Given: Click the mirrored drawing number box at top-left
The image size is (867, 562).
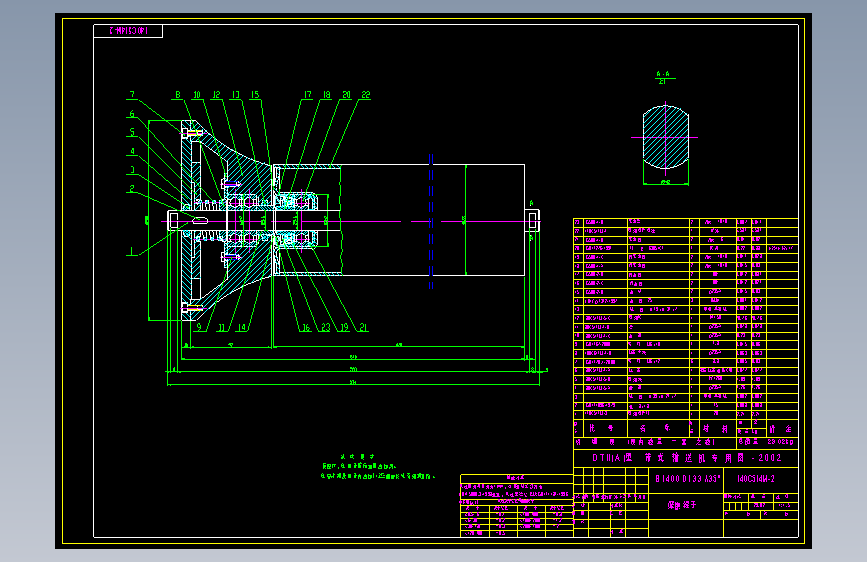Looking at the screenshot, I should tap(128, 31).
